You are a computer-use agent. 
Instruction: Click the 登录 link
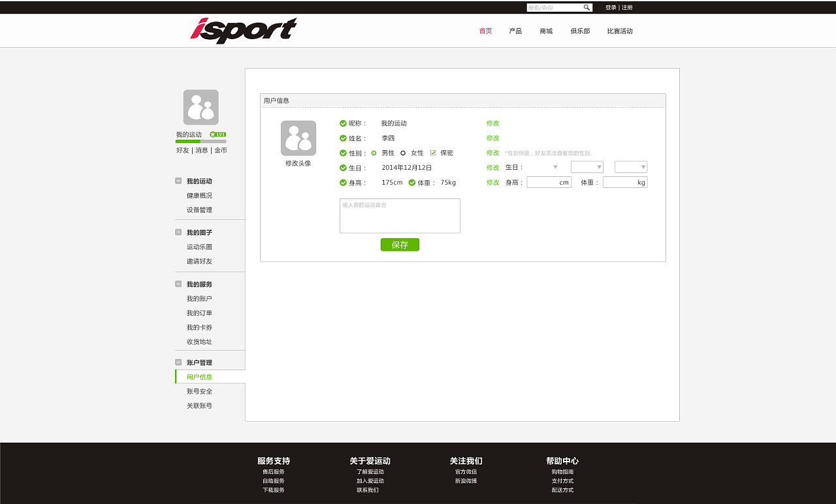611,8
